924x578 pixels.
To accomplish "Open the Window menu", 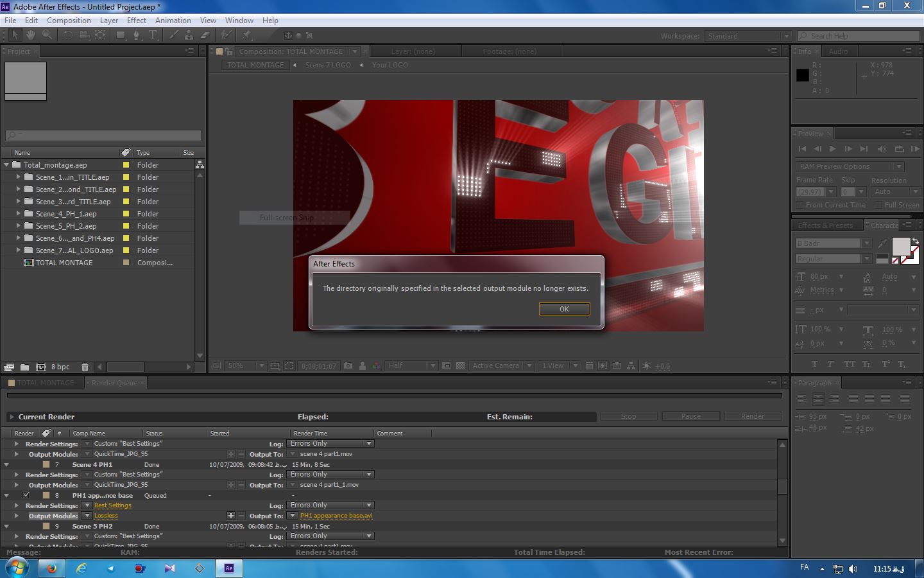I will pos(239,21).
